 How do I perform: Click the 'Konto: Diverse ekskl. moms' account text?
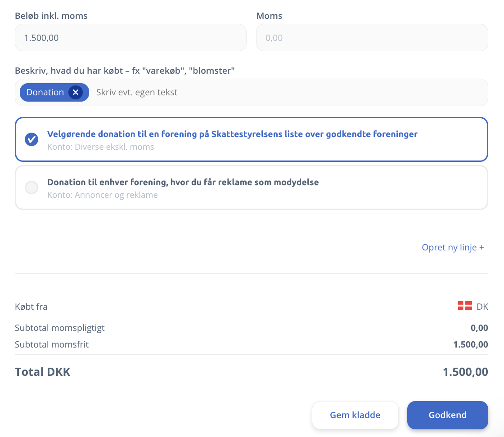click(x=100, y=147)
